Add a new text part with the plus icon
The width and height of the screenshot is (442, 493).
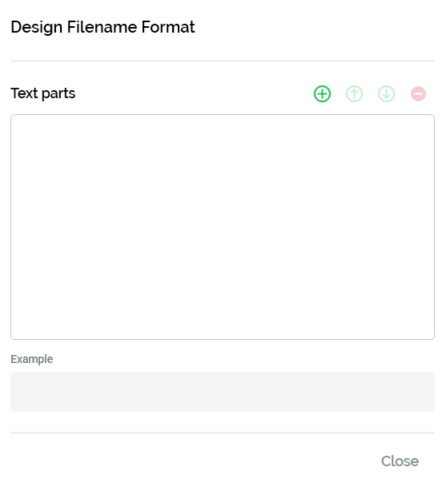[x=322, y=94]
